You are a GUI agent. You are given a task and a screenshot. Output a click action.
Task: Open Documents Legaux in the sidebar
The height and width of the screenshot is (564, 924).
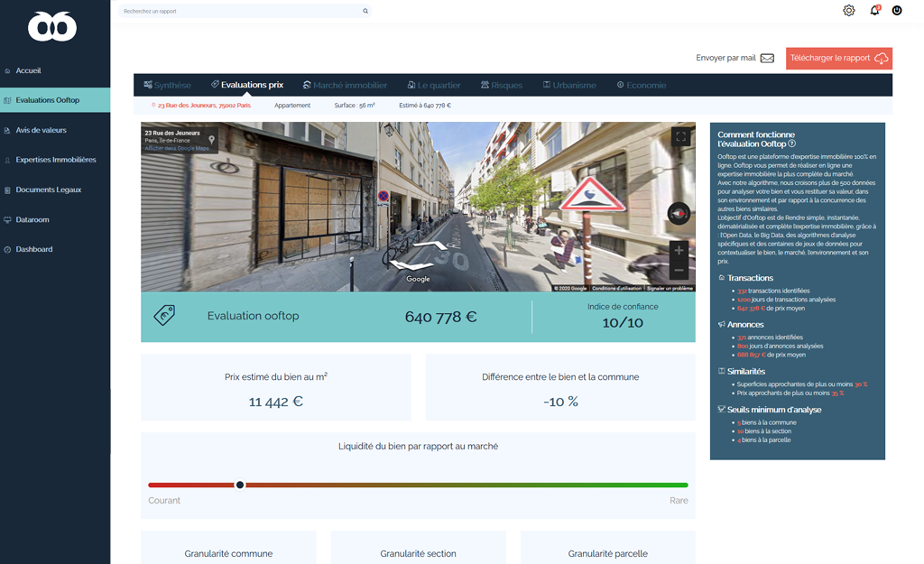point(49,190)
